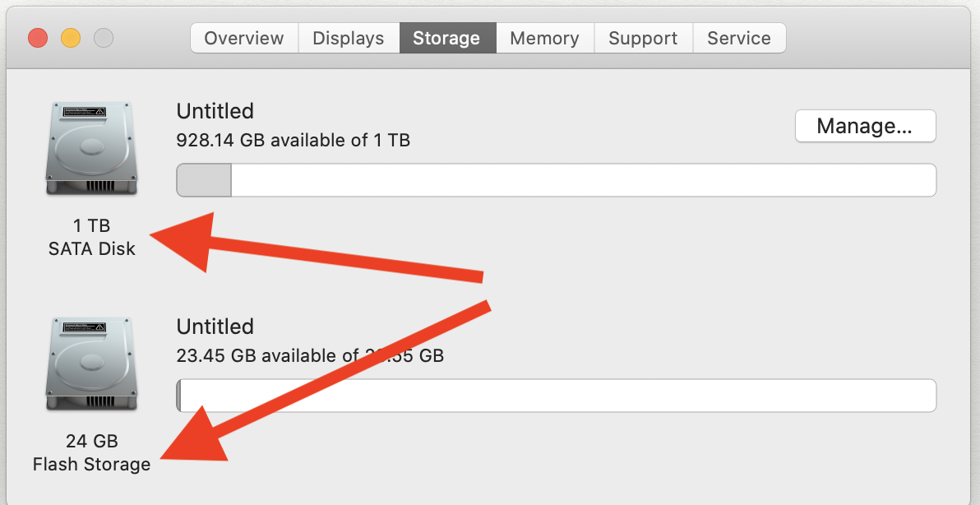Select the Storage tab
This screenshot has width=980, height=505.
446,38
